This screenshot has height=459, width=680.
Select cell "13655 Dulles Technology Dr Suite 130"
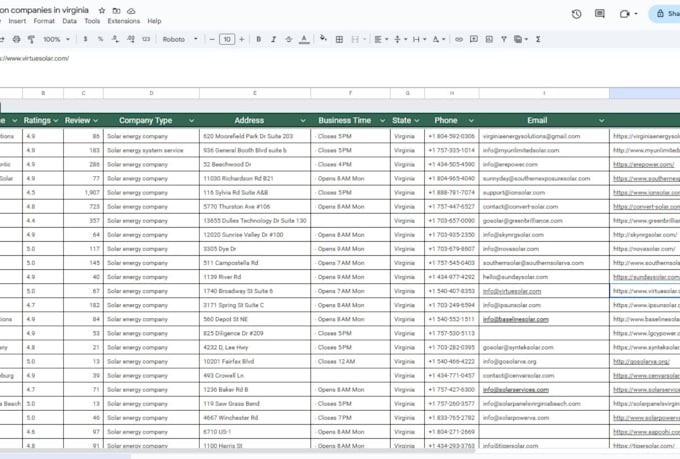255,221
